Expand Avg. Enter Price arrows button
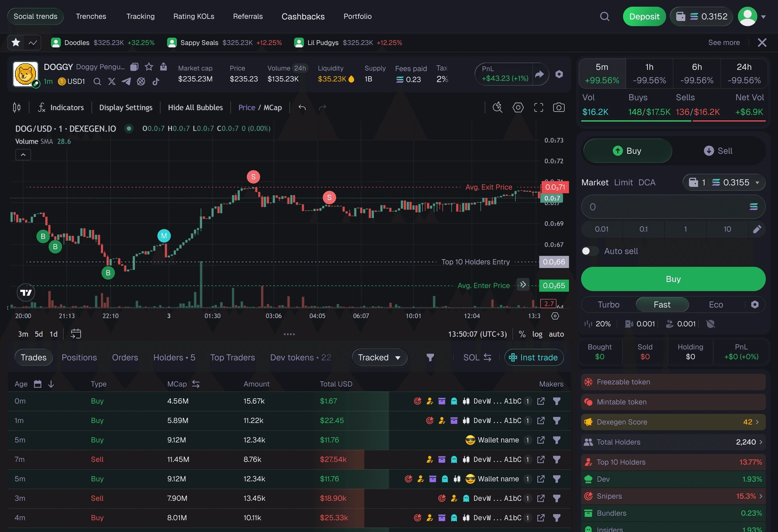Image resolution: width=778 pixels, height=532 pixels. pyautogui.click(x=523, y=285)
